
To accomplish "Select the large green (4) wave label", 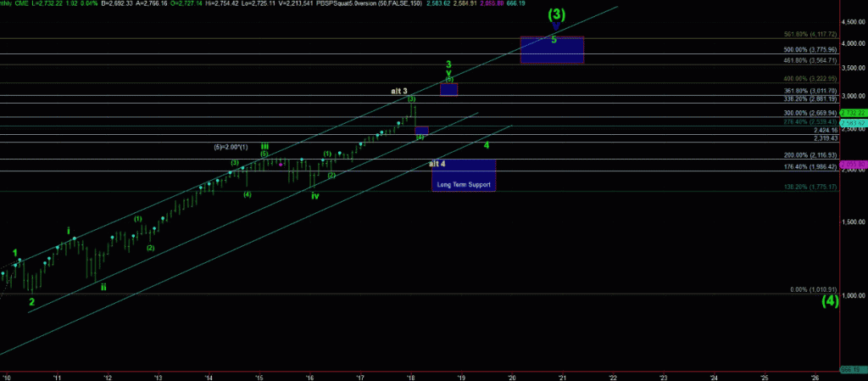I will (x=830, y=300).
